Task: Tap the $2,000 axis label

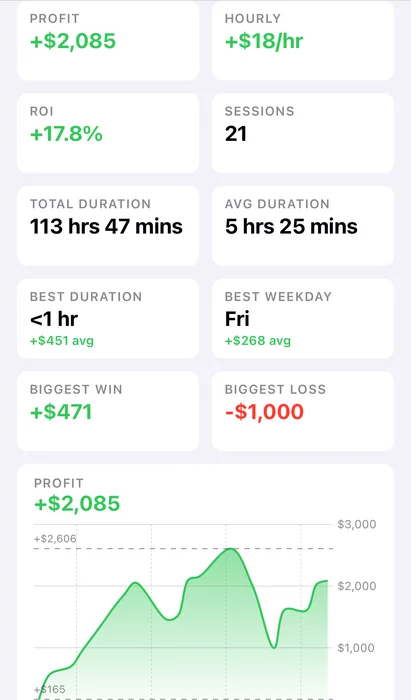Action: click(357, 586)
